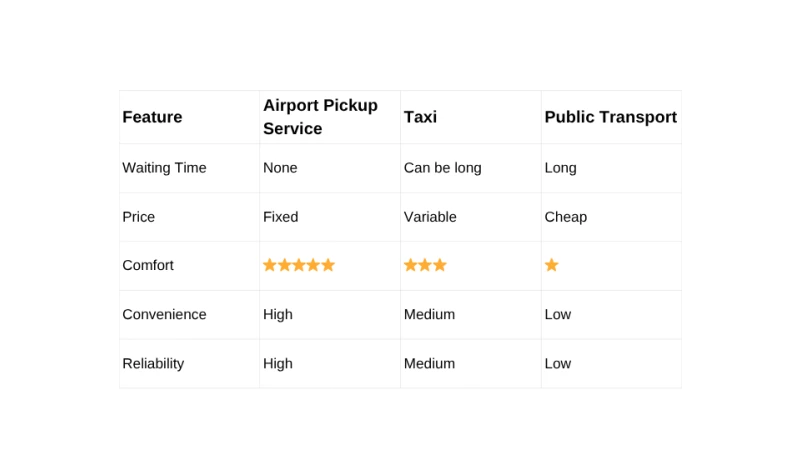This screenshot has height=450, width=800.
Task: Select the Low cell in Reliability row
Action: (557, 364)
